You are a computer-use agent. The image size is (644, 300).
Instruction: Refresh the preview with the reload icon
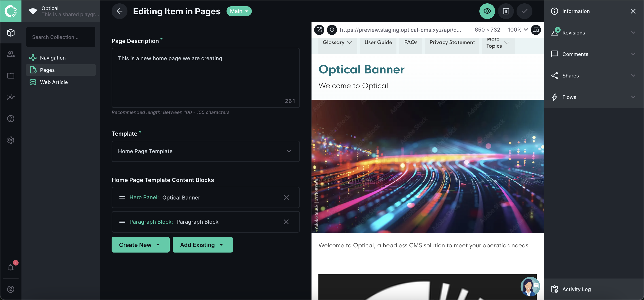click(x=332, y=30)
